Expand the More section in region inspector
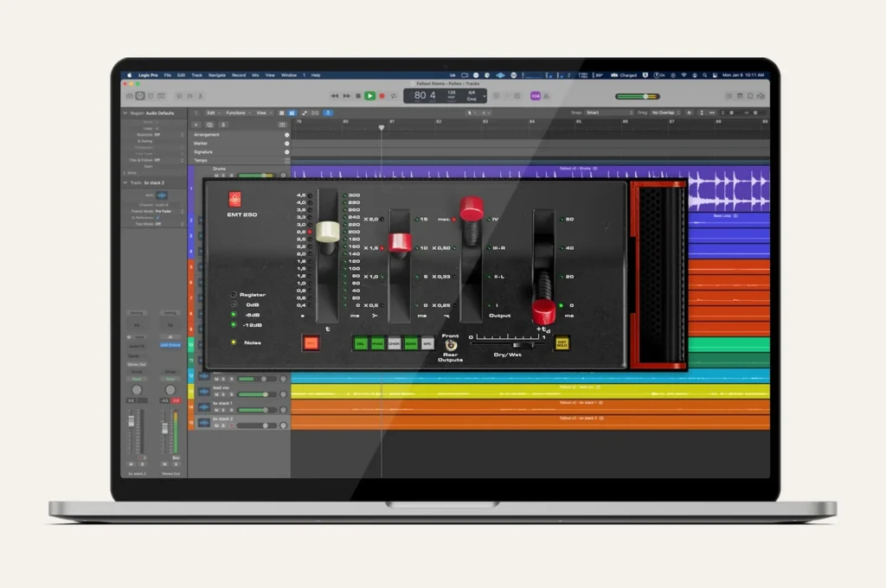The width and height of the screenshot is (886, 588). [x=125, y=173]
